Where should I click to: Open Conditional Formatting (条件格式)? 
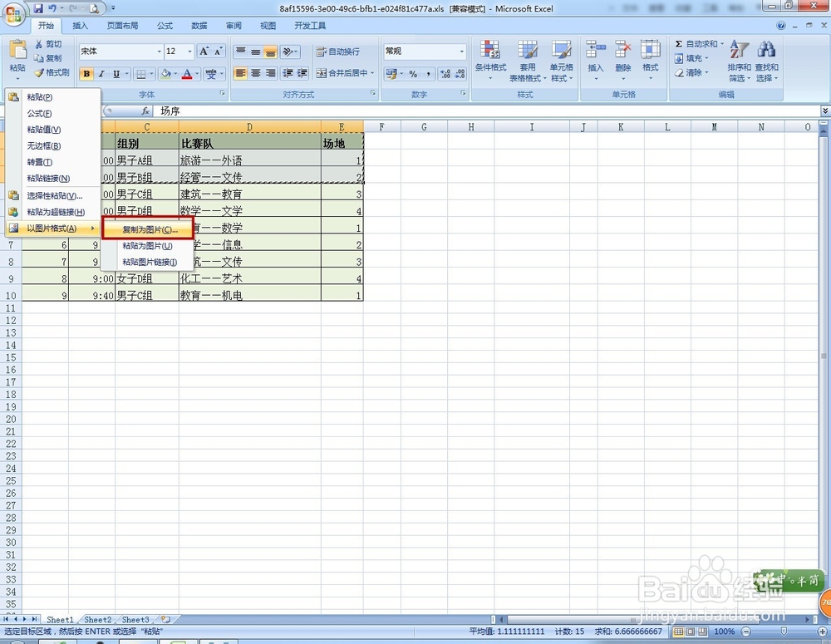click(490, 61)
